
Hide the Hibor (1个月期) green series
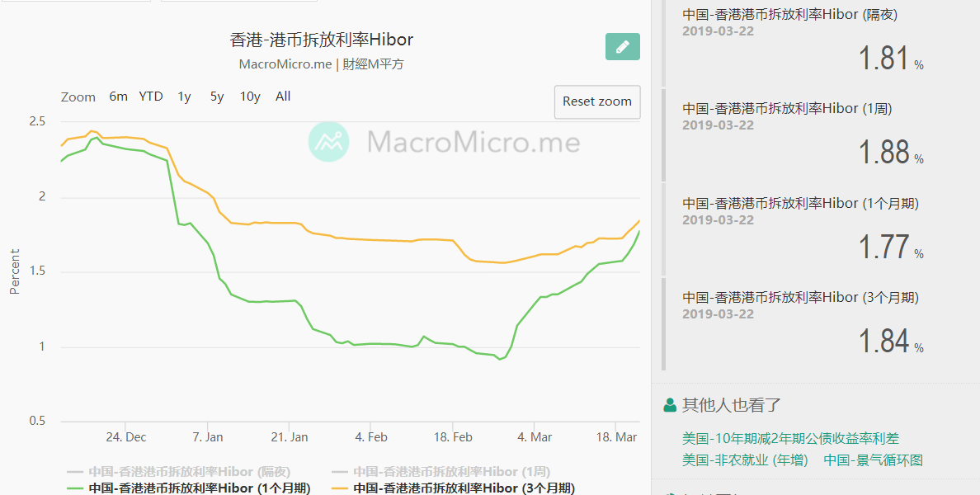[x=189, y=488]
